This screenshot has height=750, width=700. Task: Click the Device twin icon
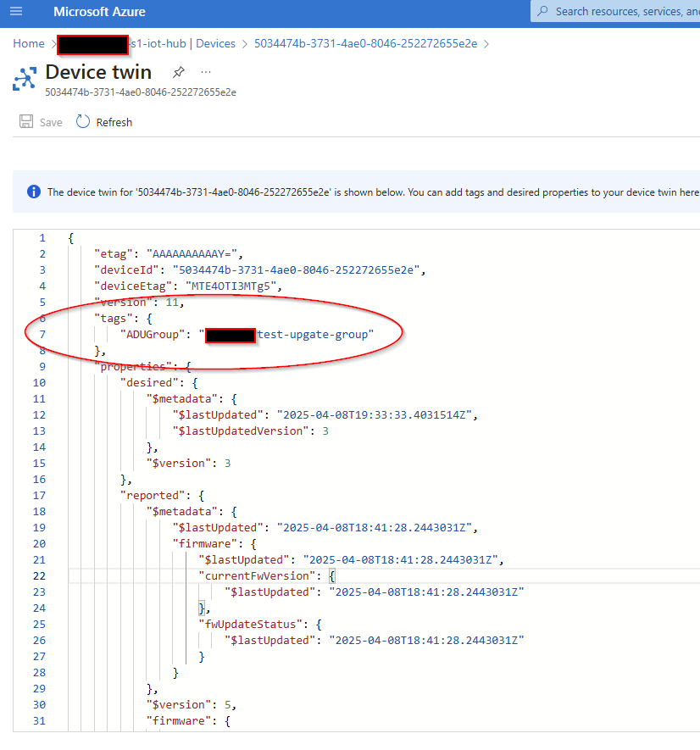(25, 79)
